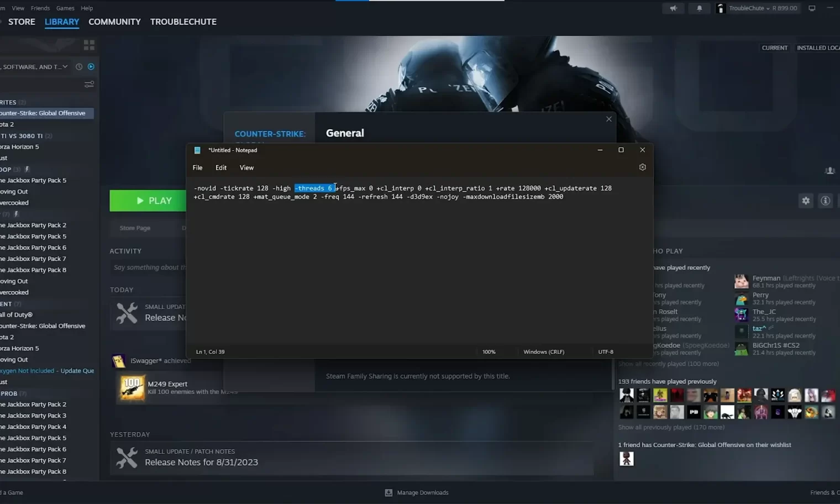Click taz^ in friends played recently
Viewport: 840px width, 504px height.
[x=759, y=328]
